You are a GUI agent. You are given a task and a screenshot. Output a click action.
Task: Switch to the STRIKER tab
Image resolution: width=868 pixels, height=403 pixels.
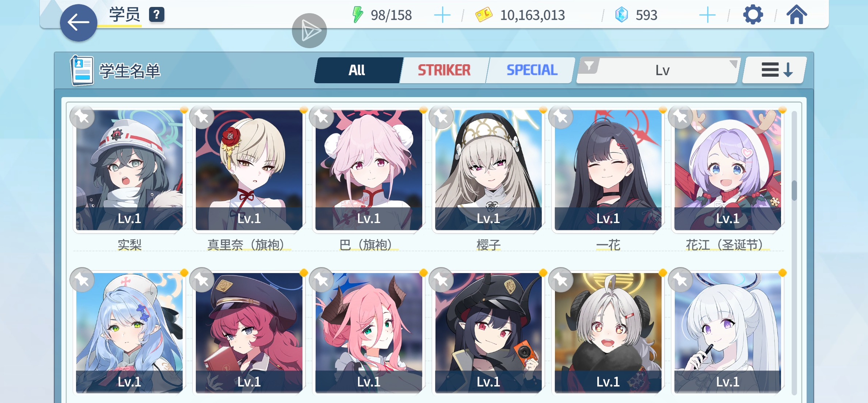[444, 70]
